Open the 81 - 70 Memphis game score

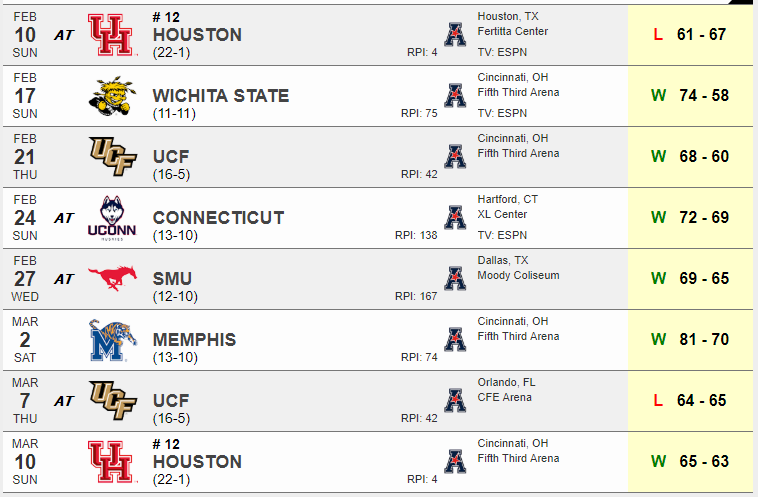pyautogui.click(x=704, y=339)
